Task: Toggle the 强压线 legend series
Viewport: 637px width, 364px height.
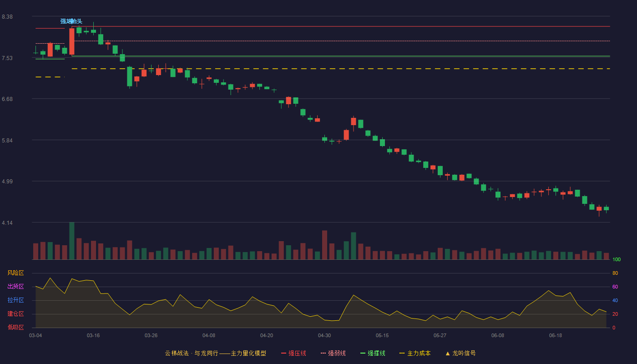Action: (293, 353)
